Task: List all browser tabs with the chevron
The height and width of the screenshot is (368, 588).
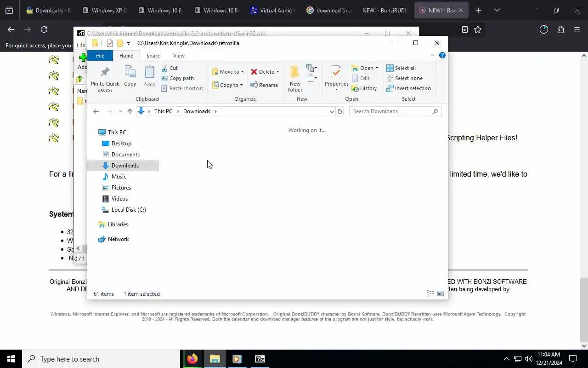Action: pos(497,10)
